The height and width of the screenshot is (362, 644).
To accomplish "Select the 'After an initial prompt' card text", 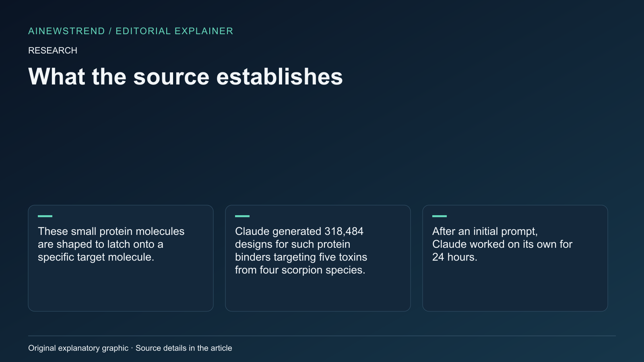I will click(x=502, y=244).
